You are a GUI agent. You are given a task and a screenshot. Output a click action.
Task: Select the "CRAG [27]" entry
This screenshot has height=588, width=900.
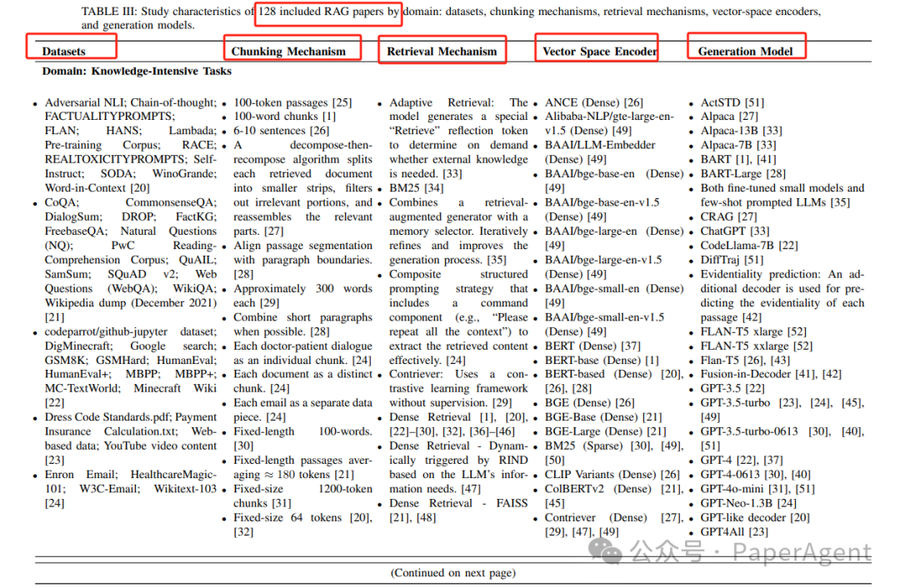click(728, 217)
